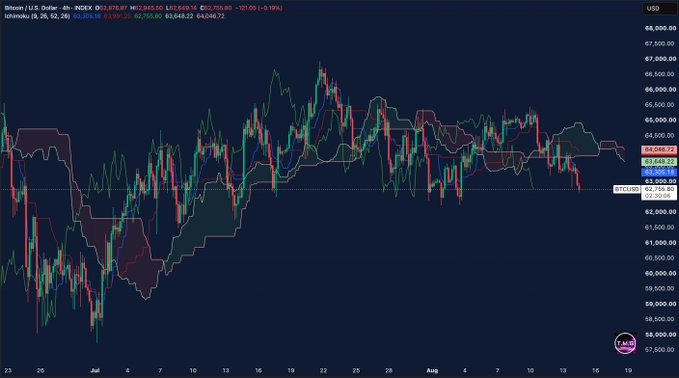
Task: Click the 65,000.00 price axis label
Action: [x=660, y=120]
